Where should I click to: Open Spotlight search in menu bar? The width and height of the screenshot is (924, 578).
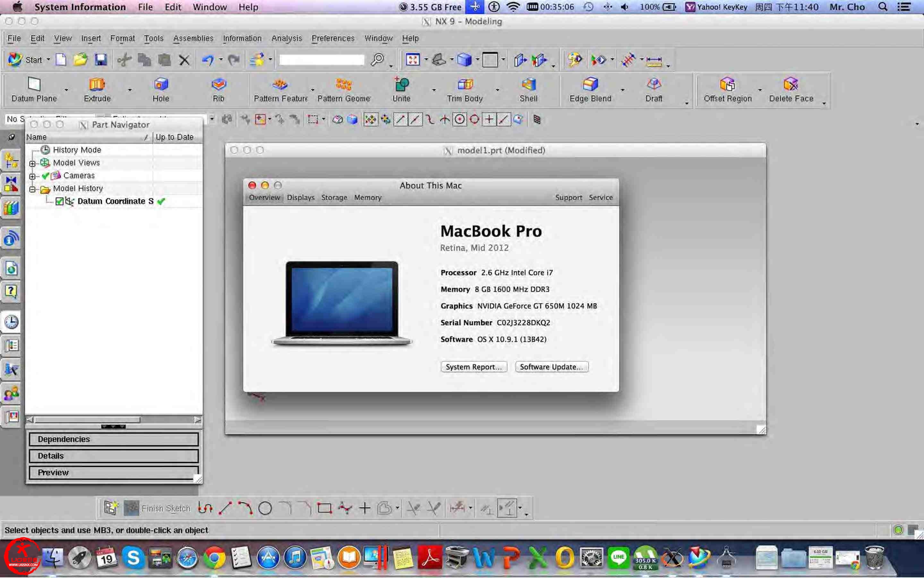pos(882,7)
